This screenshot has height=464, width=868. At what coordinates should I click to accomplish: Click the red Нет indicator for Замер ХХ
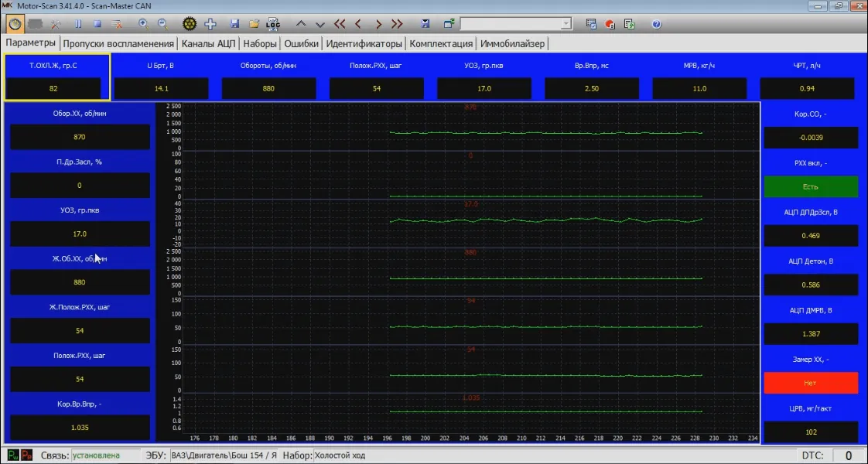coord(811,383)
